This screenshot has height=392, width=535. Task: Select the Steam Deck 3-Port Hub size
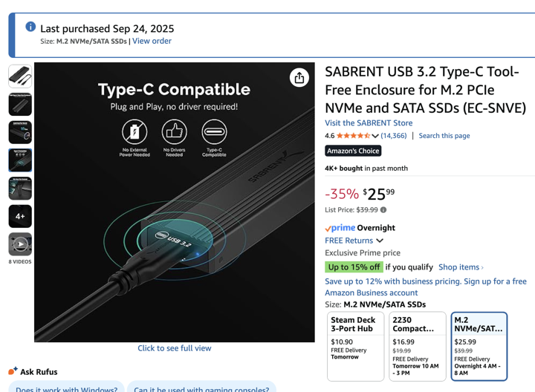356,345
